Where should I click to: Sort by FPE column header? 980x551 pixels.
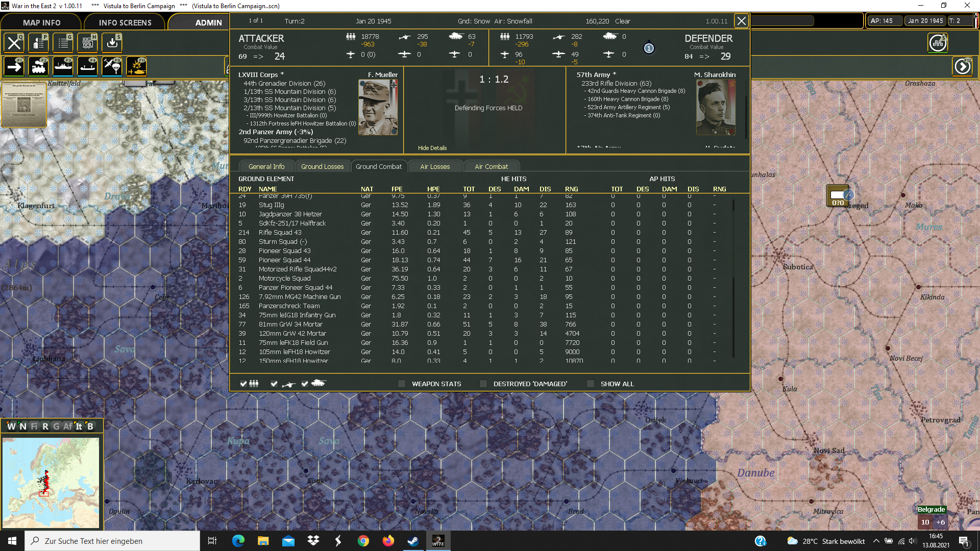point(397,189)
